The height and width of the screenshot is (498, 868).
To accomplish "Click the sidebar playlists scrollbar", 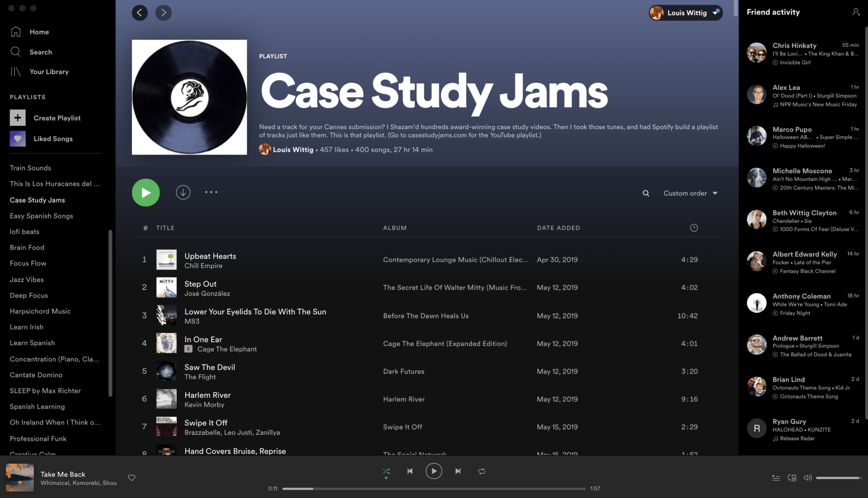I will pos(110,313).
